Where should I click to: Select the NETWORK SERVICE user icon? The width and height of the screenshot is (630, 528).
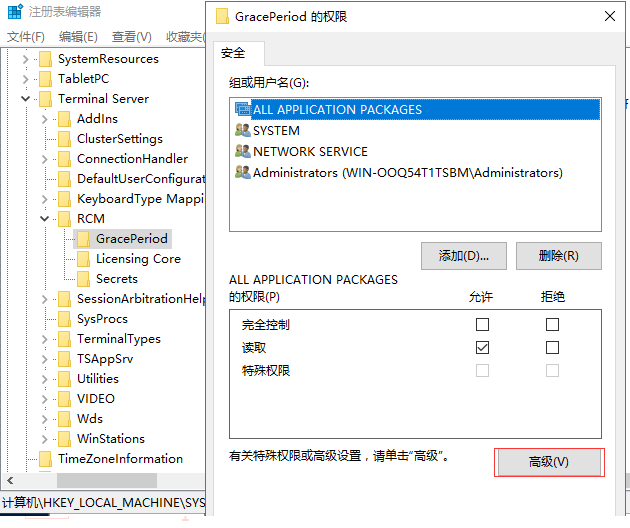tap(242, 152)
